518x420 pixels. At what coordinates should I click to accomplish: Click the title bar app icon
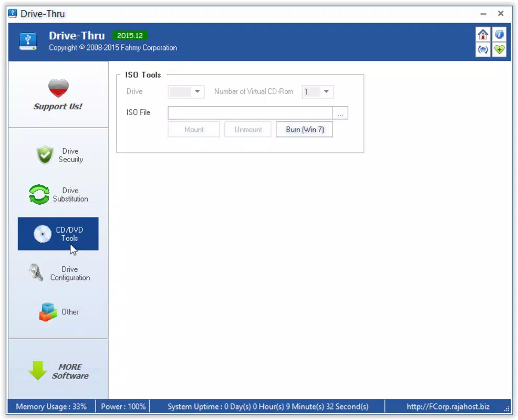tap(13, 14)
